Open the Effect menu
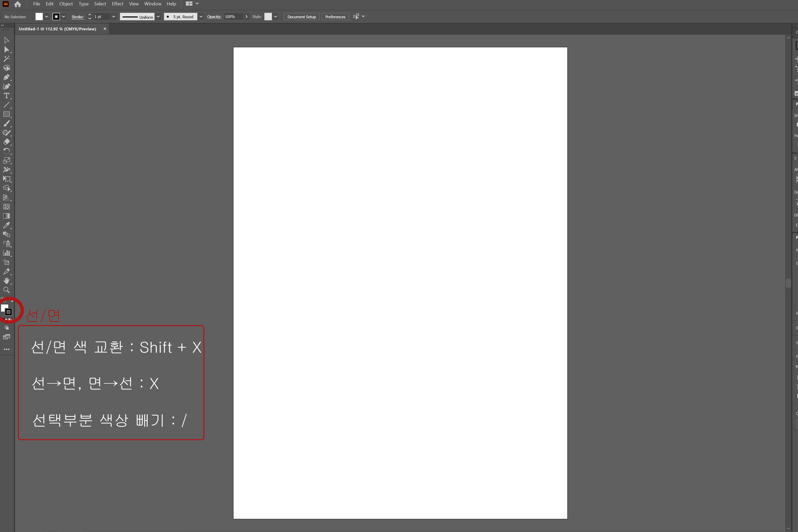The image size is (798, 532). [117, 4]
